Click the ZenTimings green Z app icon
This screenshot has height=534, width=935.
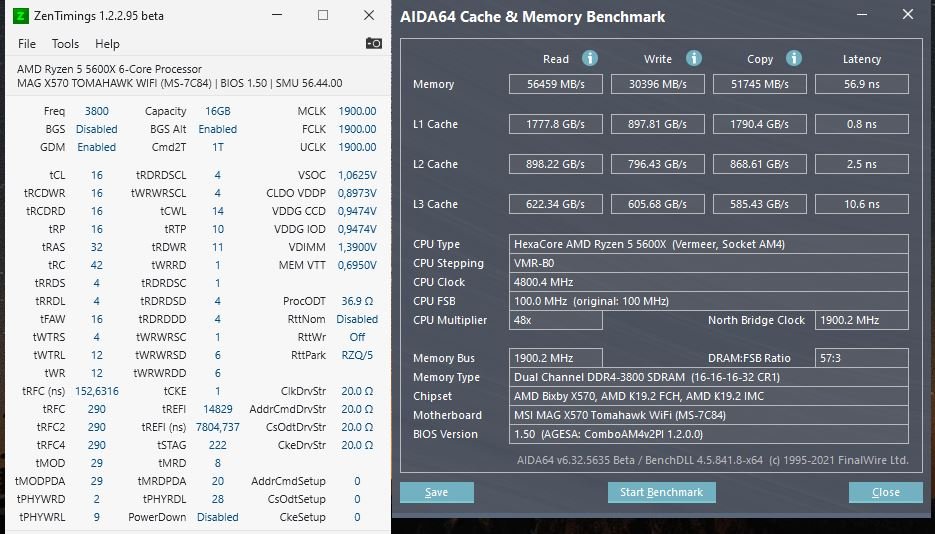coord(21,15)
